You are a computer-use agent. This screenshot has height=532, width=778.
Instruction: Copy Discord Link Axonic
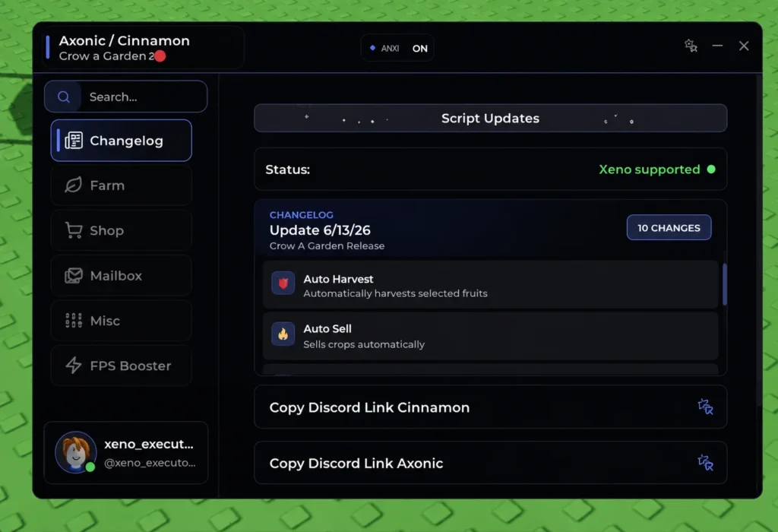coord(490,463)
